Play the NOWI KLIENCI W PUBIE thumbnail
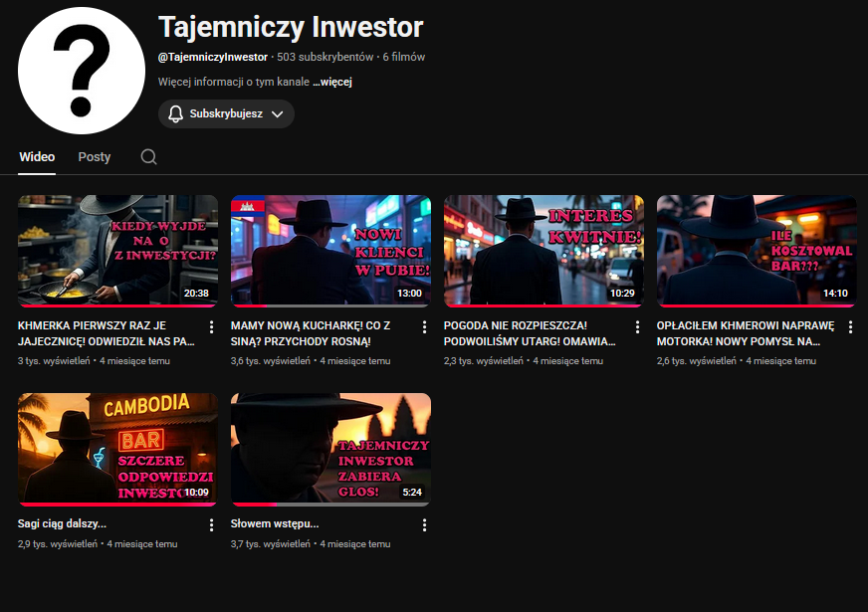Viewport: 868px width, 612px height. 331,250
